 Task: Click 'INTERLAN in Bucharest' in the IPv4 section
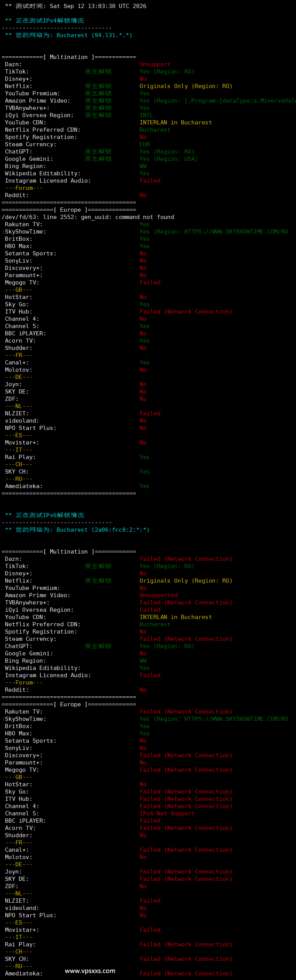176,122
